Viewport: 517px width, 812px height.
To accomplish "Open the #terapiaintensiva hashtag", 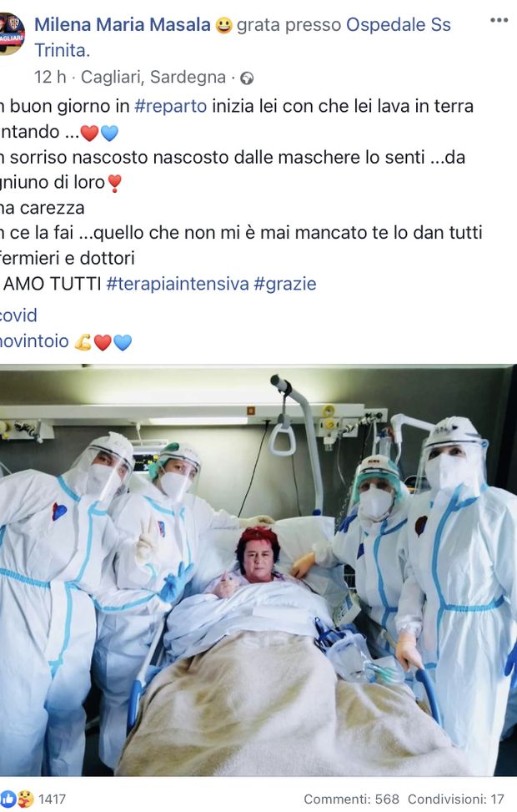I will pyautogui.click(x=178, y=284).
